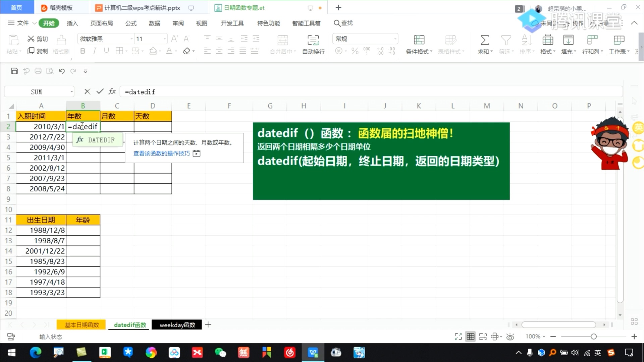Screen dimensions: 644x362
Task: Click the conditional formatting (条件格式) icon
Action: [x=419, y=40]
